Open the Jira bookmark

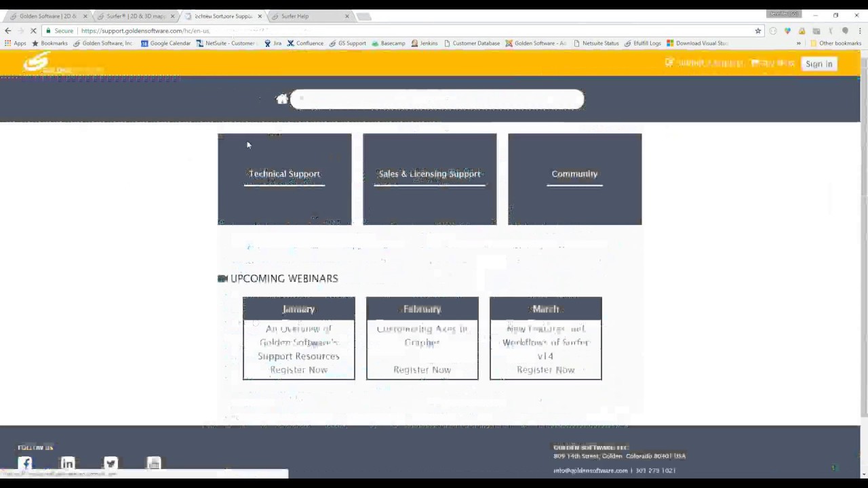coord(273,43)
